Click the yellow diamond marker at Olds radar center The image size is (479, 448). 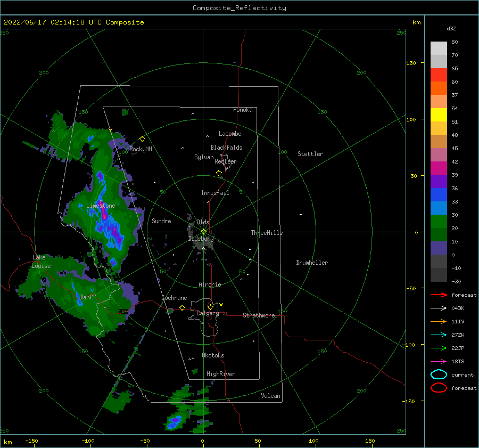(203, 232)
